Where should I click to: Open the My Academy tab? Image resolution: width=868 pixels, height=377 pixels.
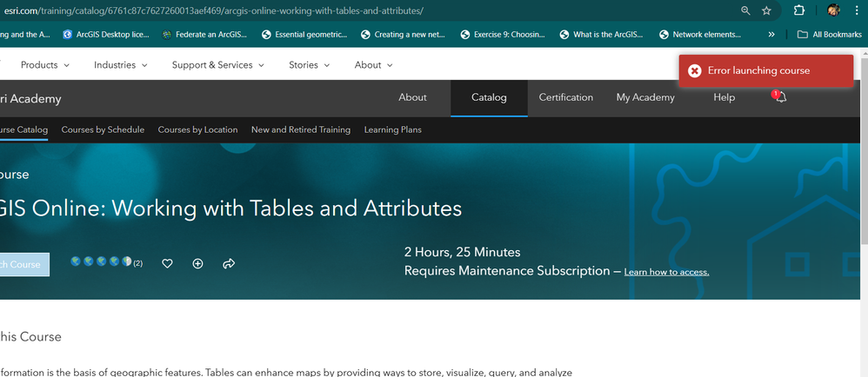[645, 97]
